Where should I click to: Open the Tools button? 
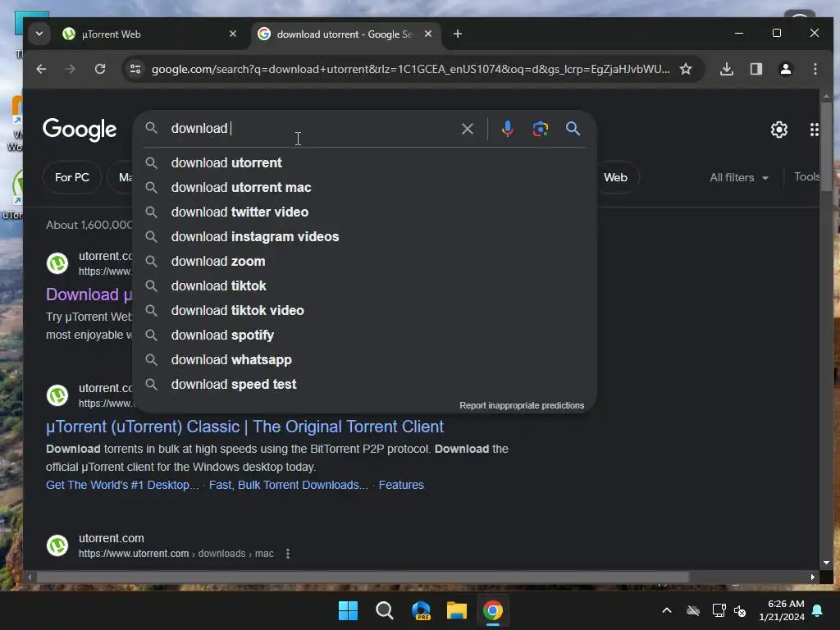(x=806, y=177)
